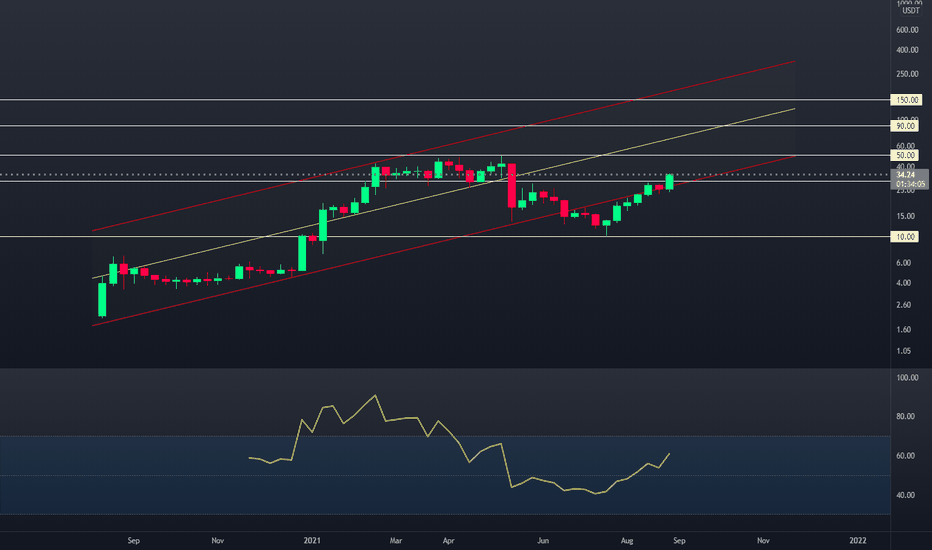Click the 250.00 price axis value

click(x=907, y=74)
